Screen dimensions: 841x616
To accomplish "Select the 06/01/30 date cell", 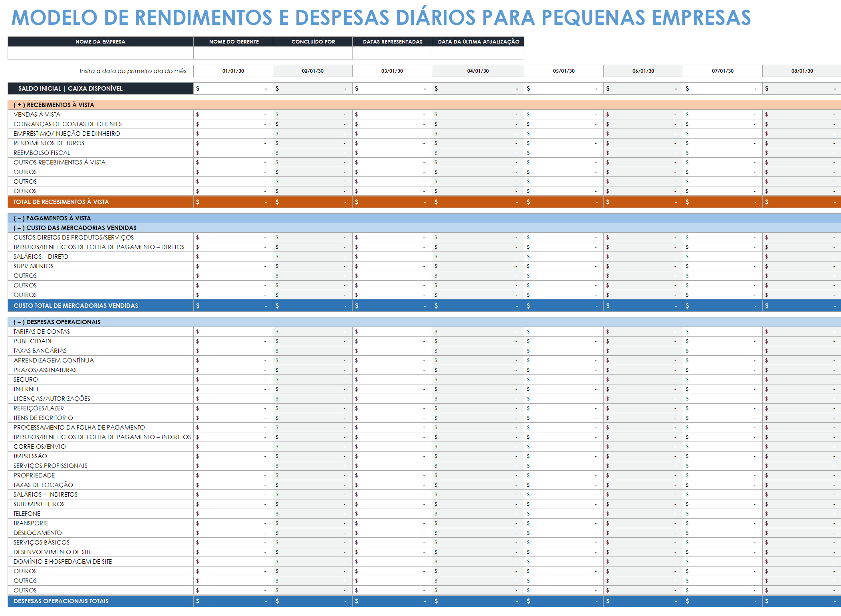I will pyautogui.click(x=643, y=71).
